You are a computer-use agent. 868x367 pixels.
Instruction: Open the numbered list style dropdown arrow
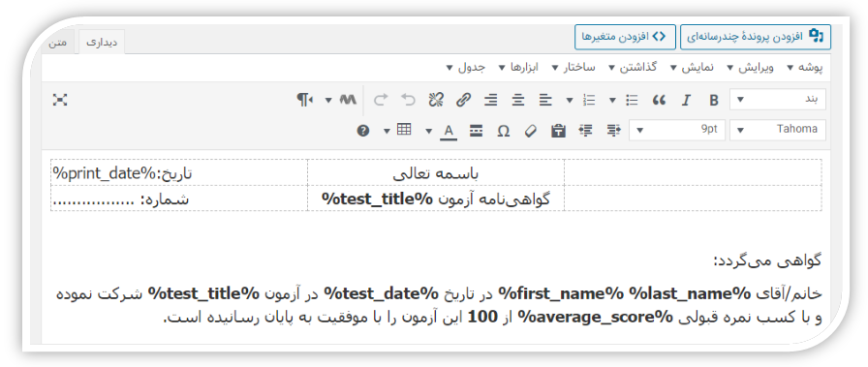[x=570, y=100]
